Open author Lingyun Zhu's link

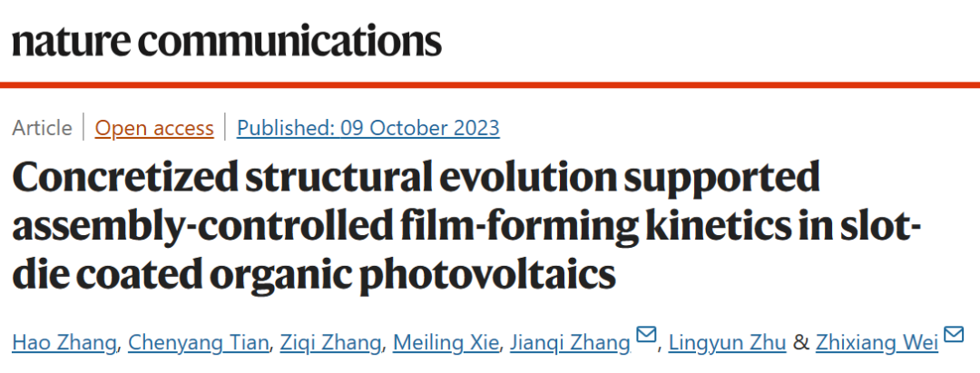[x=728, y=343]
